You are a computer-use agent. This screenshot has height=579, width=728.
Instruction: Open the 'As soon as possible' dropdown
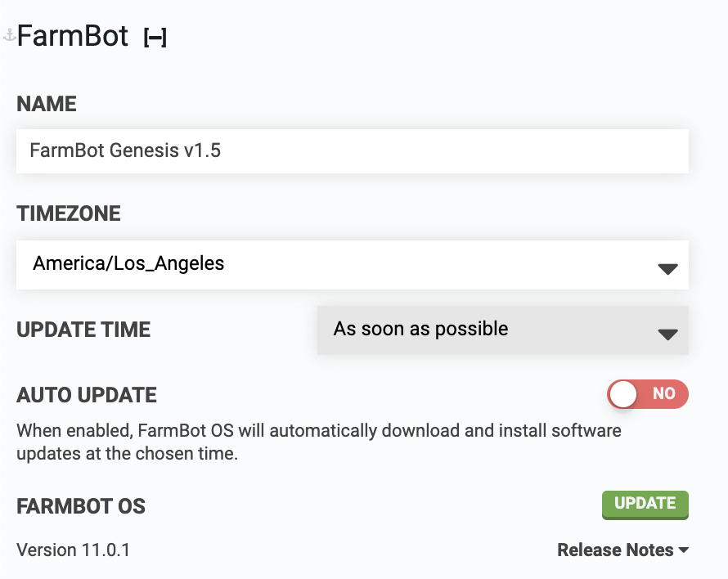coord(491,330)
